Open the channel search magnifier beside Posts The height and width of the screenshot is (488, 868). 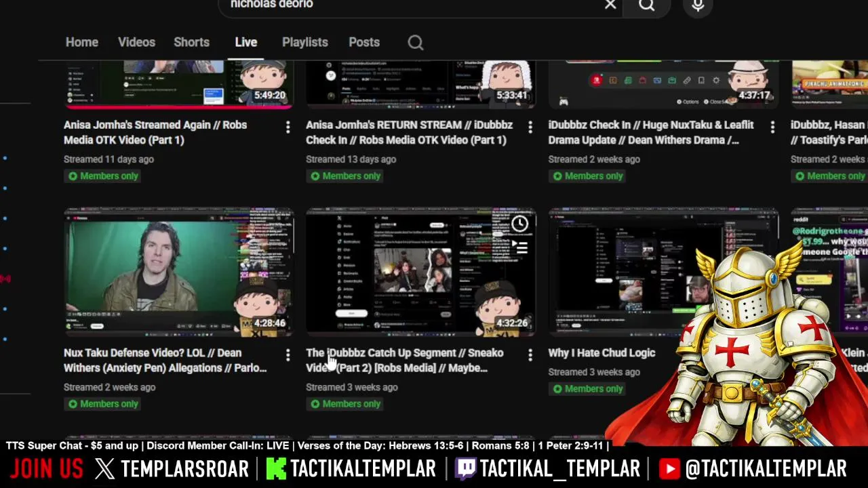coord(416,43)
